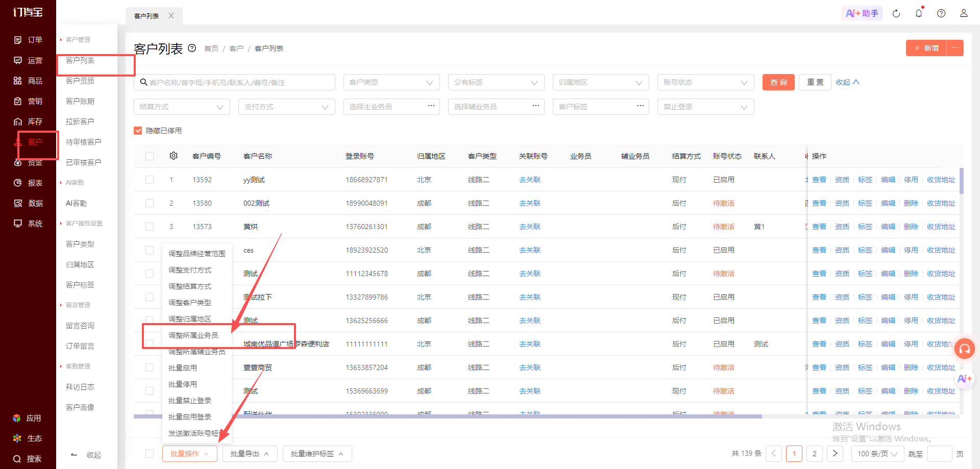Open the 报表 sidebar section
The image size is (980, 469).
(x=28, y=183)
